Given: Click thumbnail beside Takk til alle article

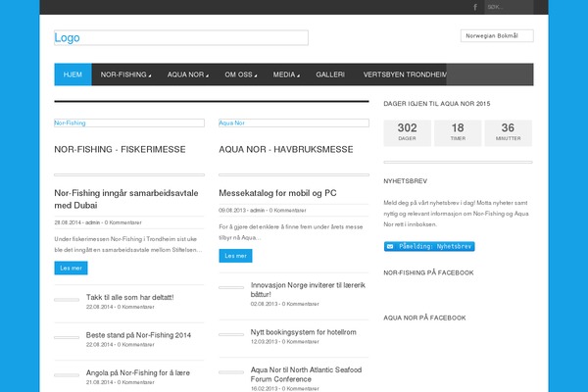Looking at the screenshot, I should click(x=67, y=300).
